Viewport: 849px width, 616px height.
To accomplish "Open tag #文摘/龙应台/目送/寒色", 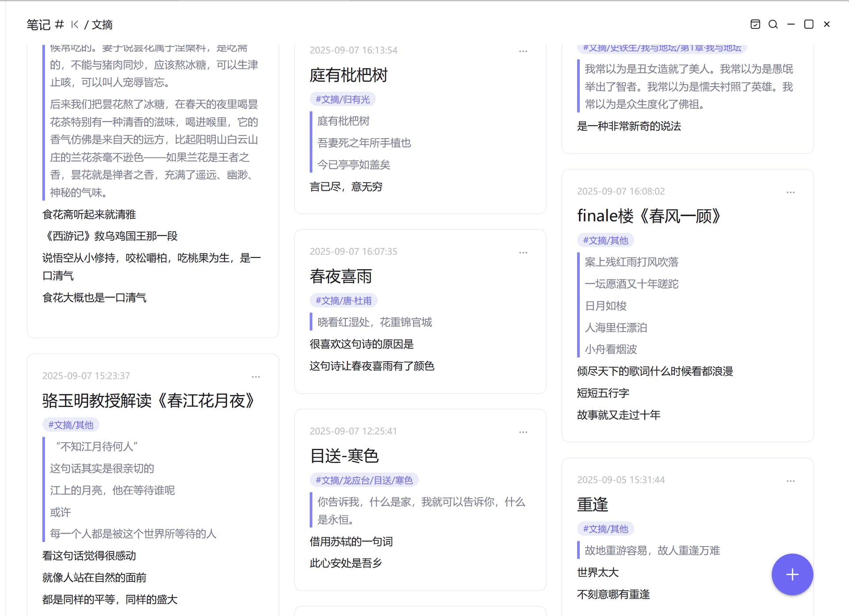I will [364, 480].
